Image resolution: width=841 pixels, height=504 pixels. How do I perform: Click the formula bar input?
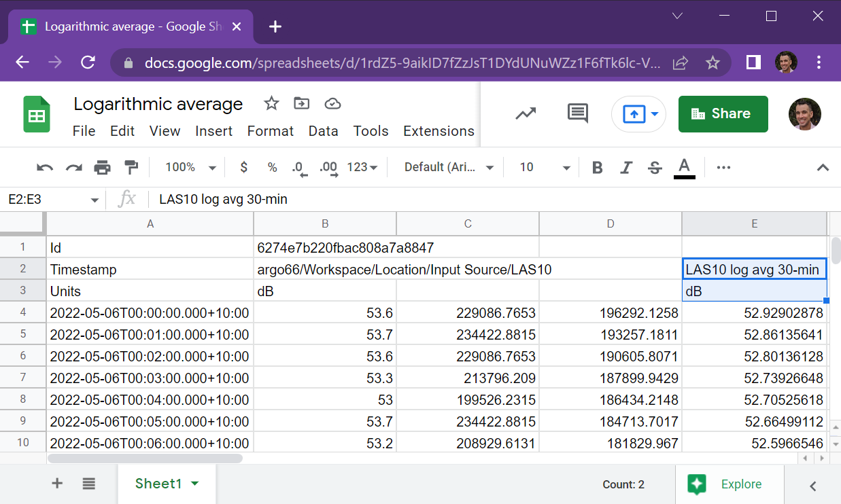[x=494, y=199]
